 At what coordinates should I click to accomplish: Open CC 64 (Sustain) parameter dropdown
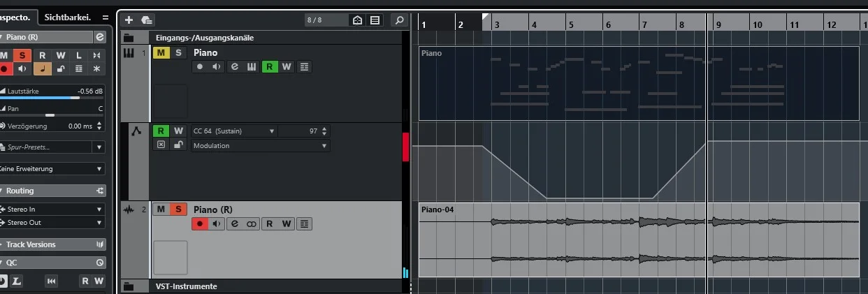coord(233,131)
